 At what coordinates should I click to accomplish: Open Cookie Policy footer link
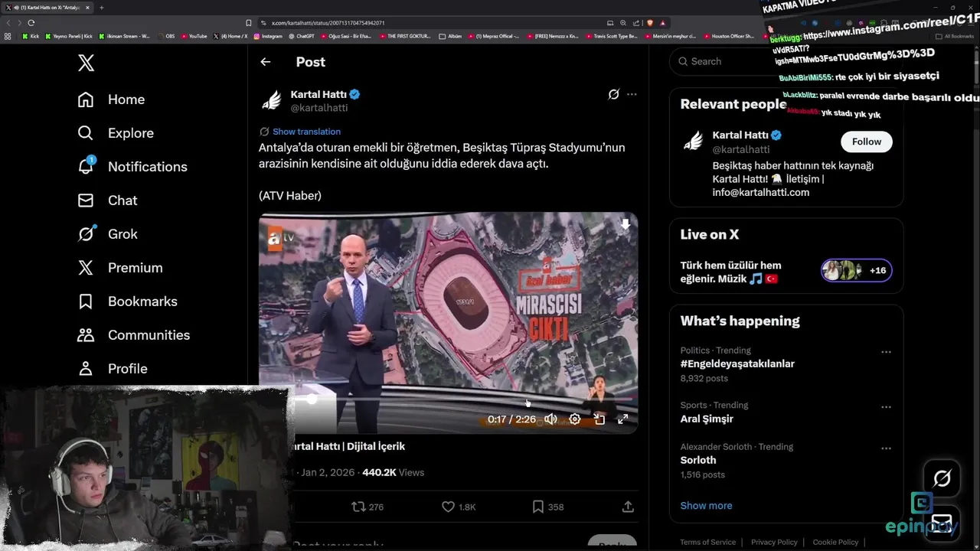(835, 543)
